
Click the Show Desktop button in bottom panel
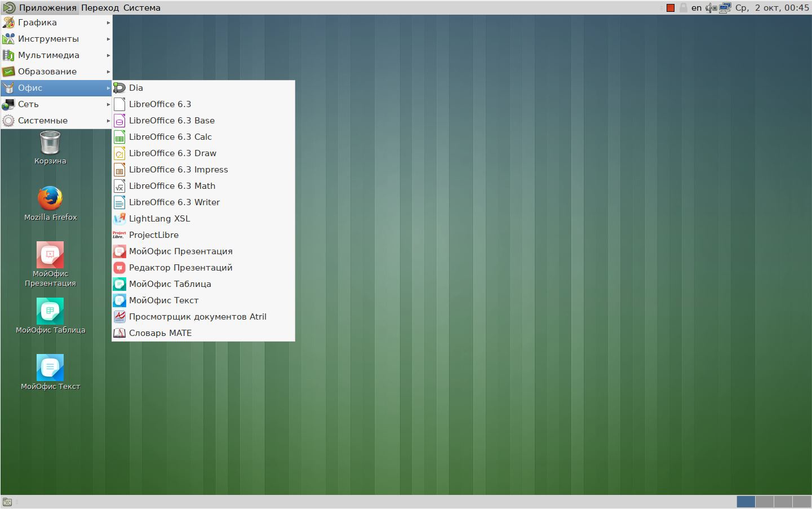click(7, 502)
